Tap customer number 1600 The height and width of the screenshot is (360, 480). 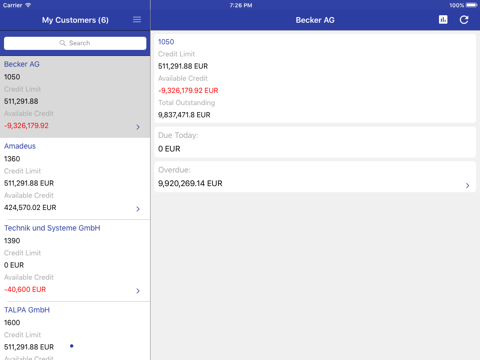point(12,323)
